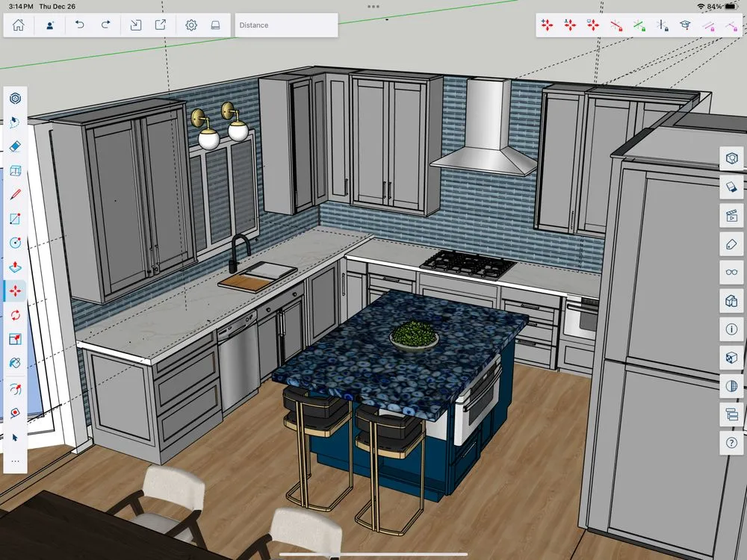Undo the last action
The height and width of the screenshot is (560, 747).
click(80, 25)
